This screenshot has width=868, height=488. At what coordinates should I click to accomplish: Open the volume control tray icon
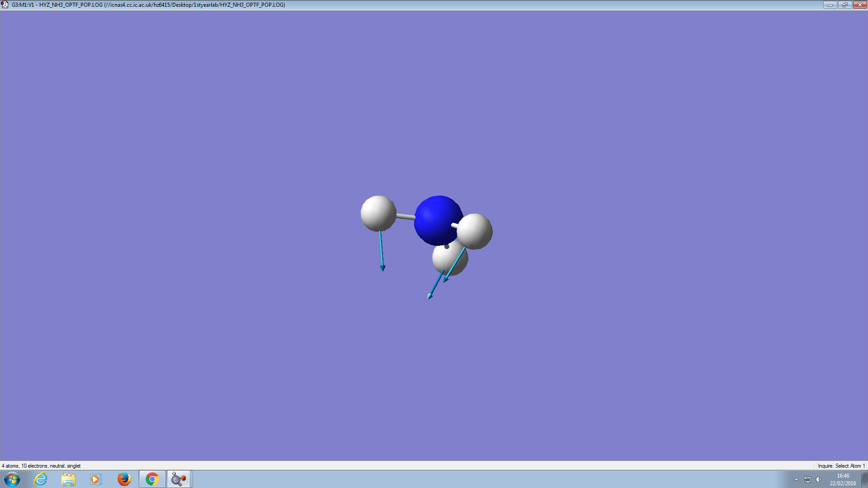[818, 479]
